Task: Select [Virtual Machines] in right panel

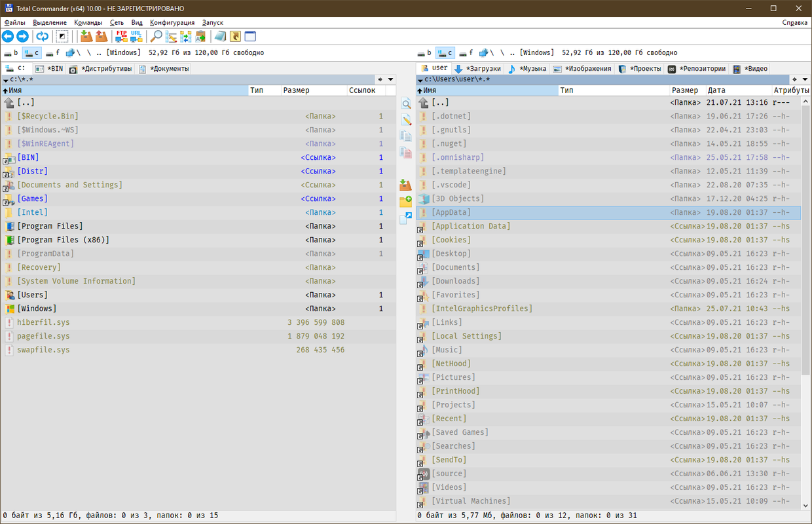Action: [x=608, y=501]
